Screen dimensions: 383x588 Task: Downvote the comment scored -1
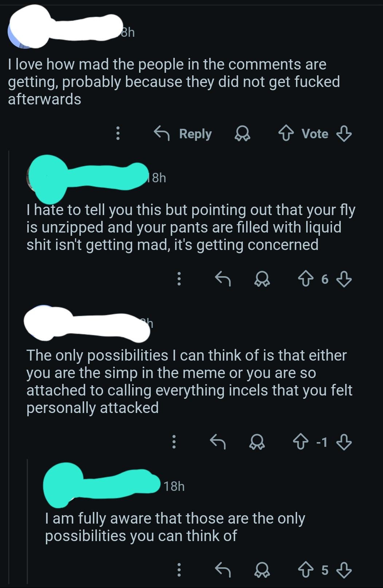tap(344, 442)
